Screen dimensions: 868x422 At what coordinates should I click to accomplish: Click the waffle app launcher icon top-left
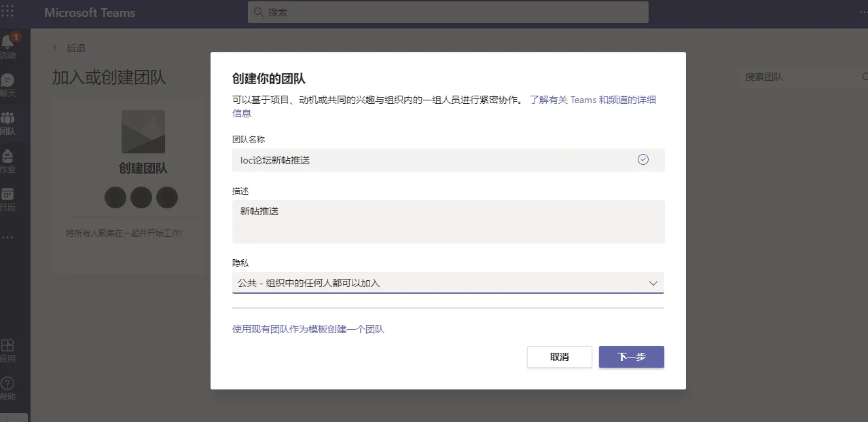pyautogui.click(x=9, y=12)
